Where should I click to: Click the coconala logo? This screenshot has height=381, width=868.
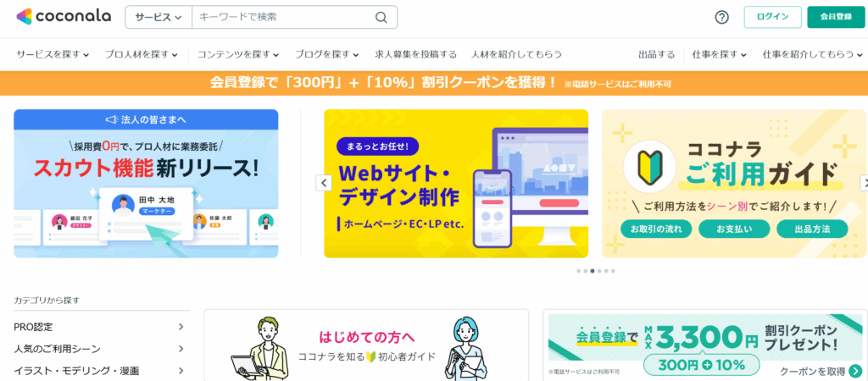pos(64,17)
